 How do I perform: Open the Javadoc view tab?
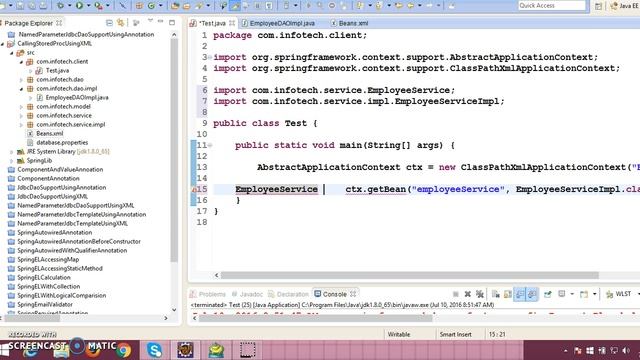pos(247,294)
